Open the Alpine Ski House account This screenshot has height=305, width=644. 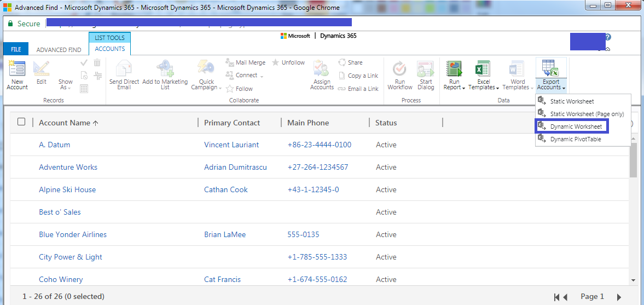(67, 189)
